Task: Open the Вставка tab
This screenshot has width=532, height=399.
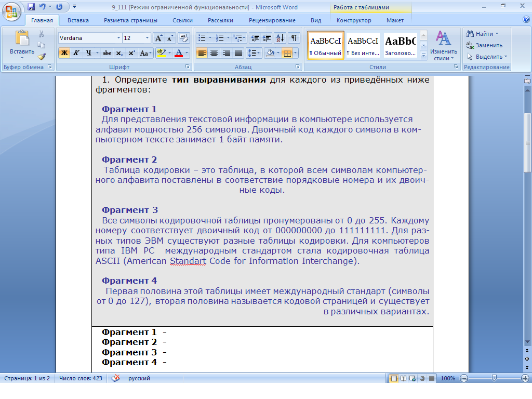Action: pyautogui.click(x=78, y=20)
